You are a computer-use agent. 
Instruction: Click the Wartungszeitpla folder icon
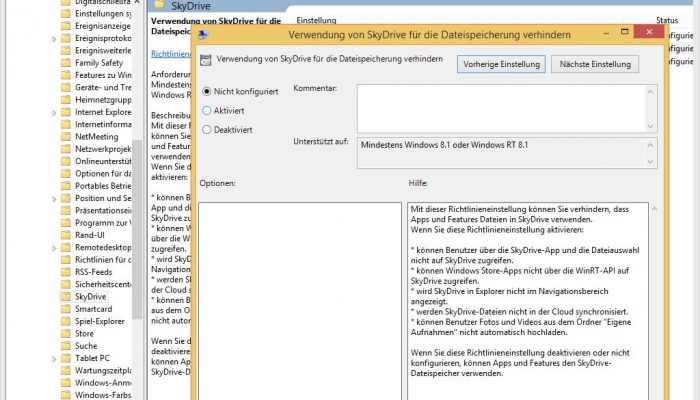(x=66, y=370)
